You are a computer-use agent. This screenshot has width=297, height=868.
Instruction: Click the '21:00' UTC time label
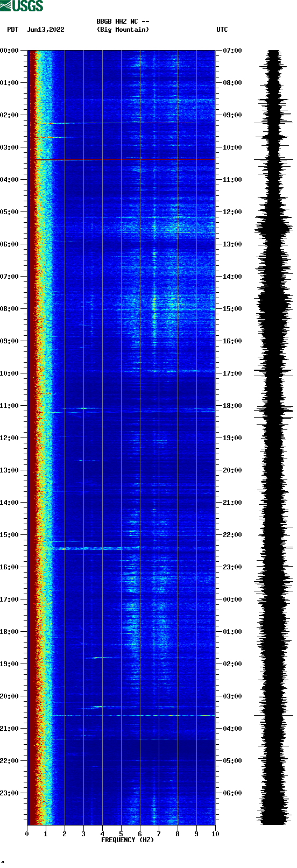[232, 503]
